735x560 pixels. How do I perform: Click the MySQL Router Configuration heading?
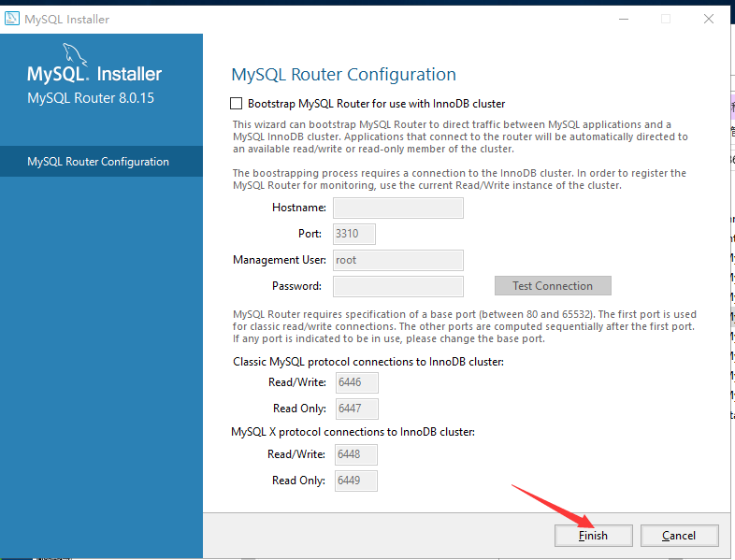[x=343, y=75]
